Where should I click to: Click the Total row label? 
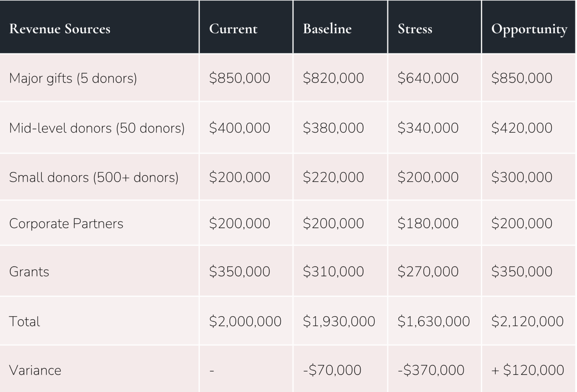tap(24, 321)
